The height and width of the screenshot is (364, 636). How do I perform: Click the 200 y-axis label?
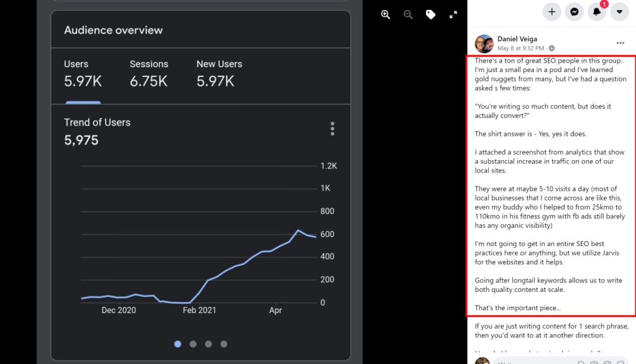coord(327,280)
